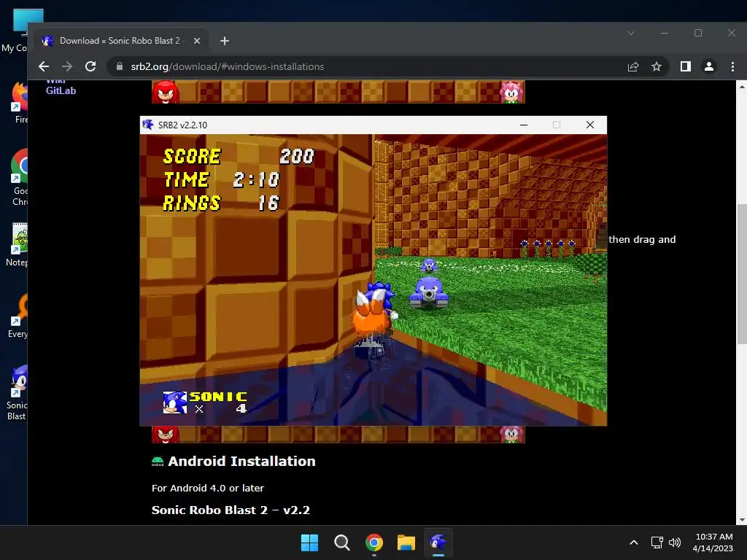
Task: Click the RINGS counter in HUD
Action: tap(220, 203)
